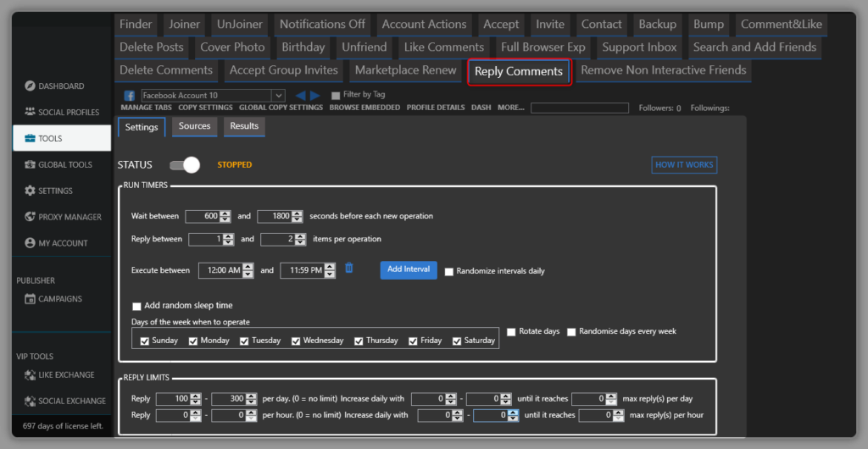
Task: Click the Social Profiles people icon
Action: click(31, 112)
